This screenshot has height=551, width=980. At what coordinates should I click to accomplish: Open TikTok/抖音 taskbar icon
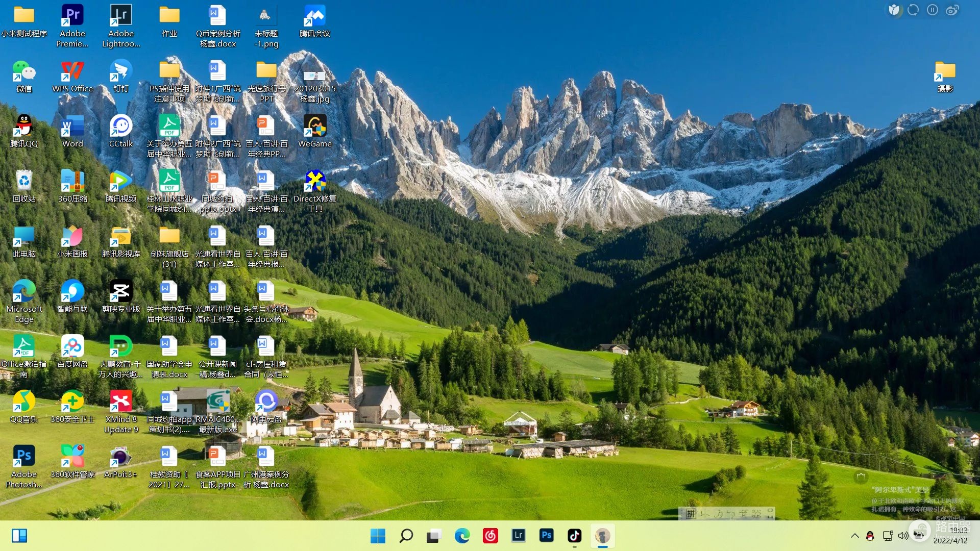[574, 536]
